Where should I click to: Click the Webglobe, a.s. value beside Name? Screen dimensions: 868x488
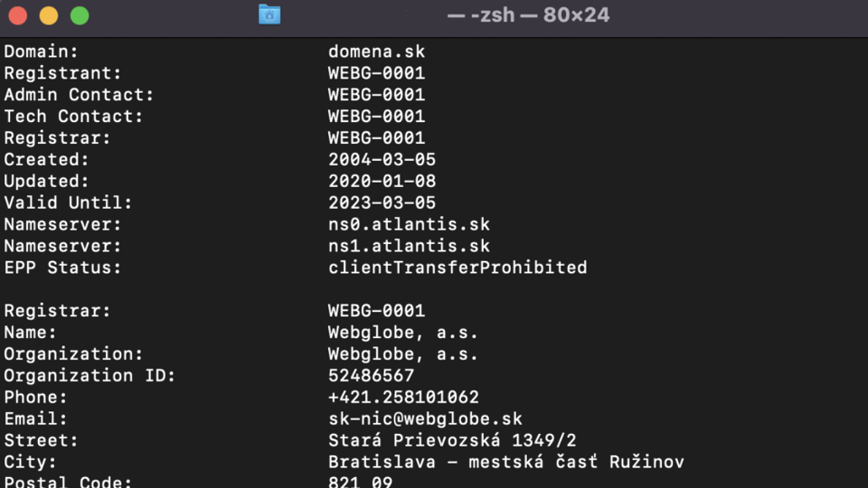click(403, 333)
